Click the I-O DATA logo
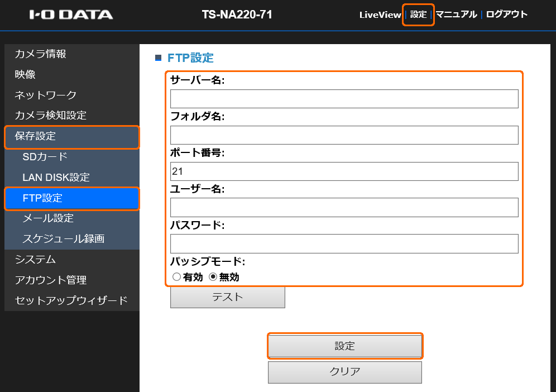Image resolution: width=556 pixels, height=392 pixels. point(71,15)
